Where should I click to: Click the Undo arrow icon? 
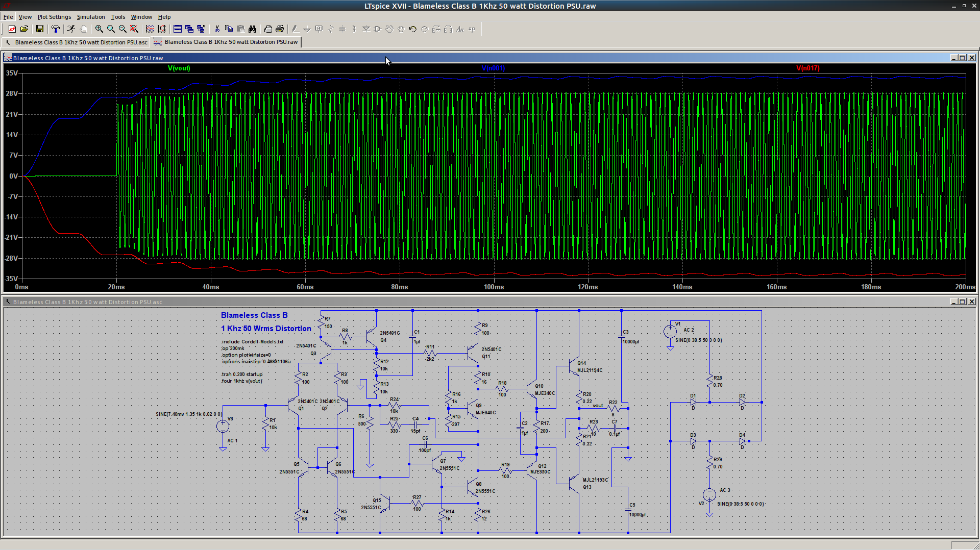pyautogui.click(x=413, y=29)
